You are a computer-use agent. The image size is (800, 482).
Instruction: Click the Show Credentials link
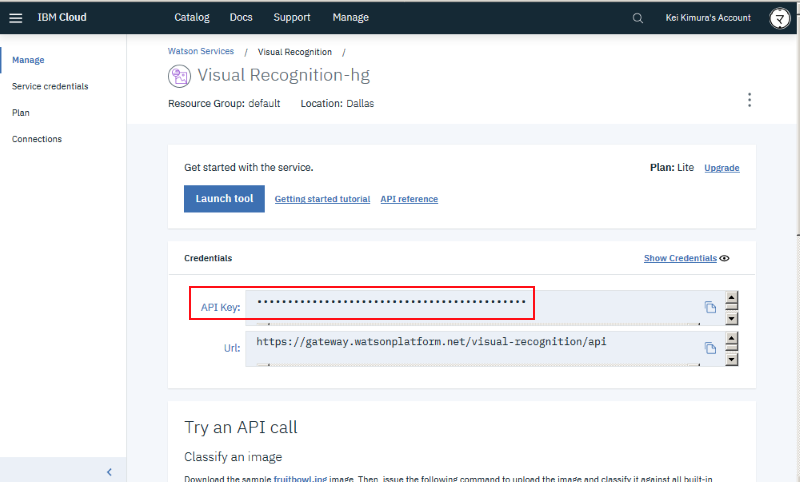click(680, 258)
